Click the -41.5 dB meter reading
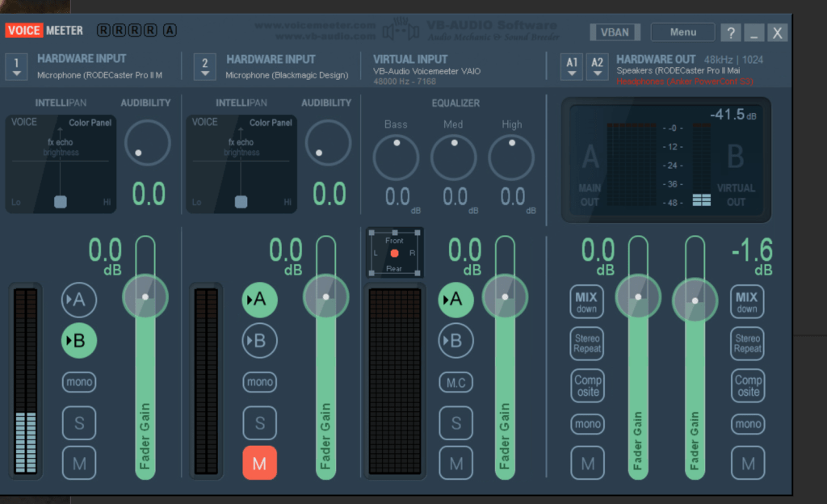 (x=733, y=115)
